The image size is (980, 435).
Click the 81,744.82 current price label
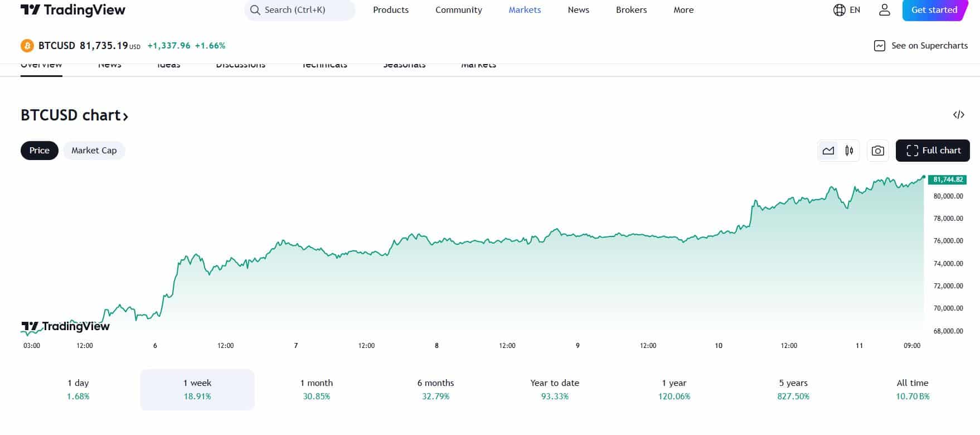(948, 180)
